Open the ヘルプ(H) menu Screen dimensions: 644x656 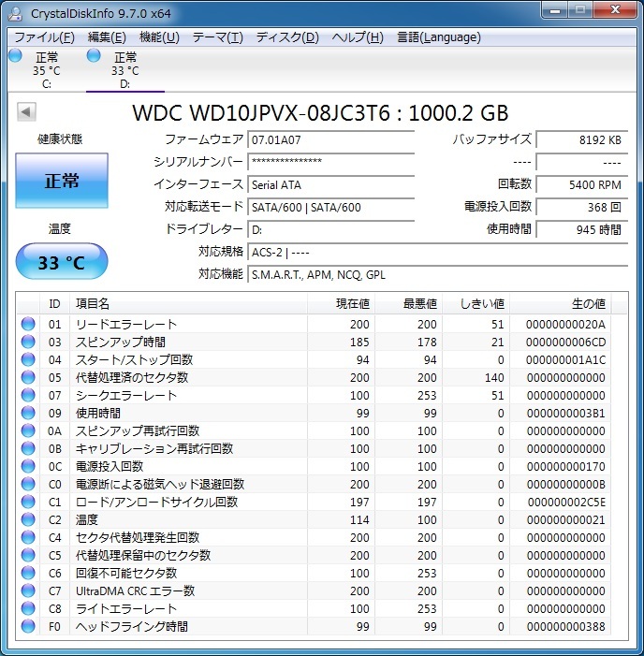(358, 37)
